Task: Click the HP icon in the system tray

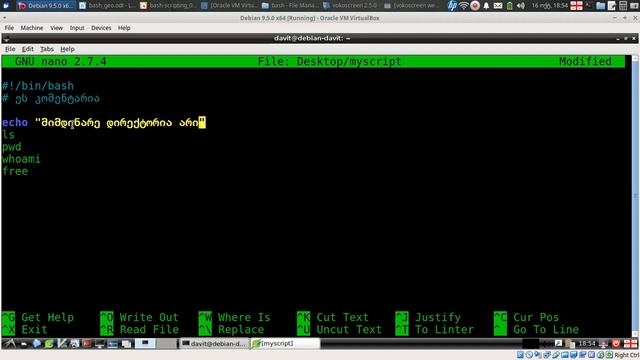Action: (x=452, y=5)
